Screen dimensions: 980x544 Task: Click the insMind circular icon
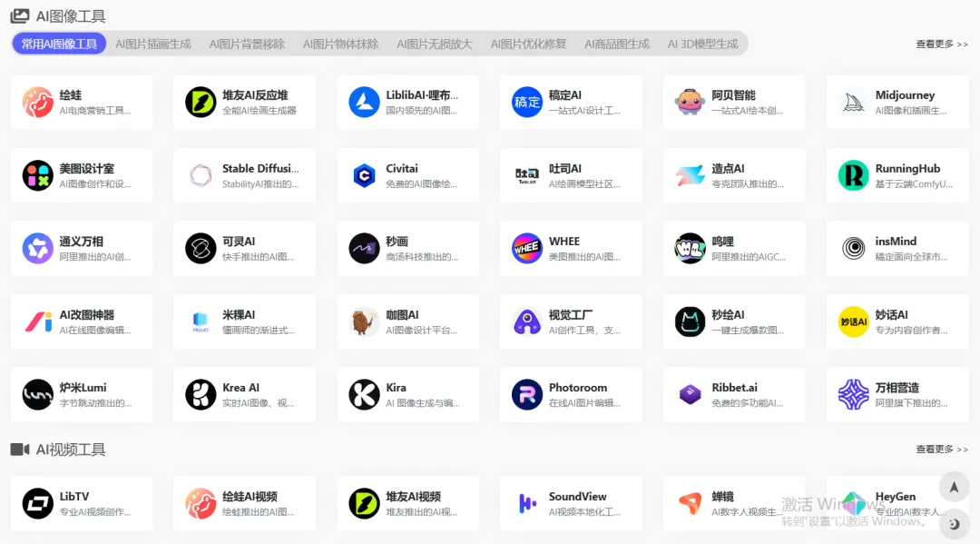click(x=853, y=248)
